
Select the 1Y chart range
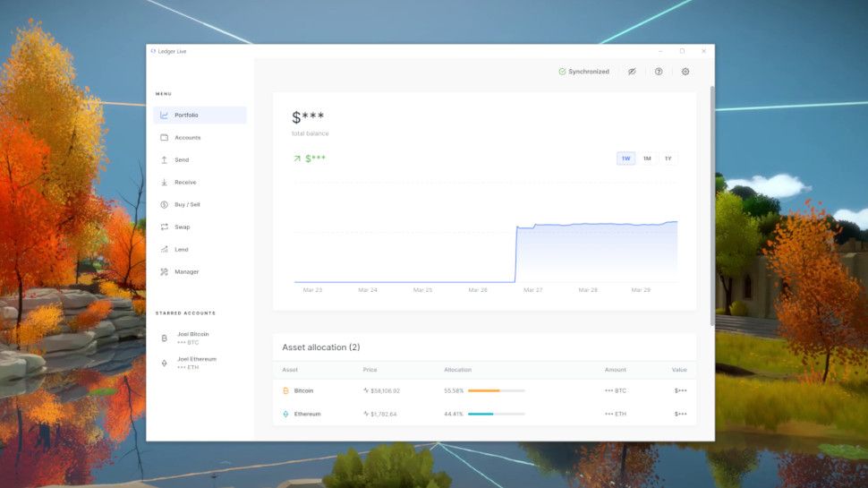(668, 158)
